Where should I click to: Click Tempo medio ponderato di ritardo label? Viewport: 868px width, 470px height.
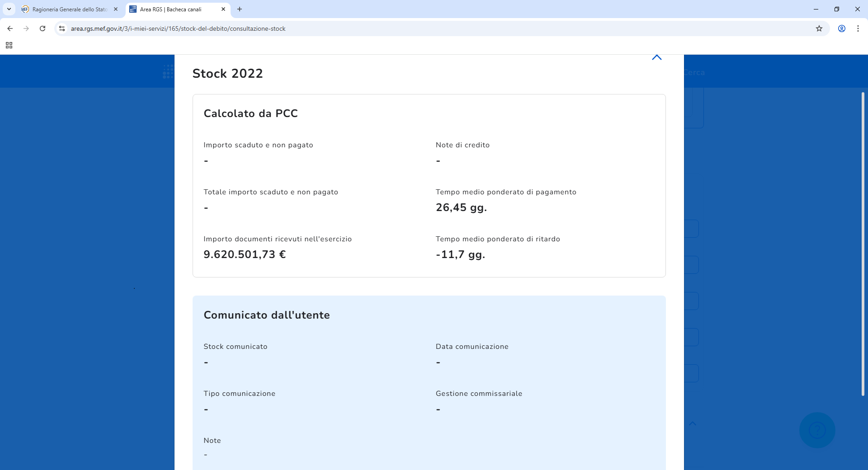pyautogui.click(x=498, y=239)
